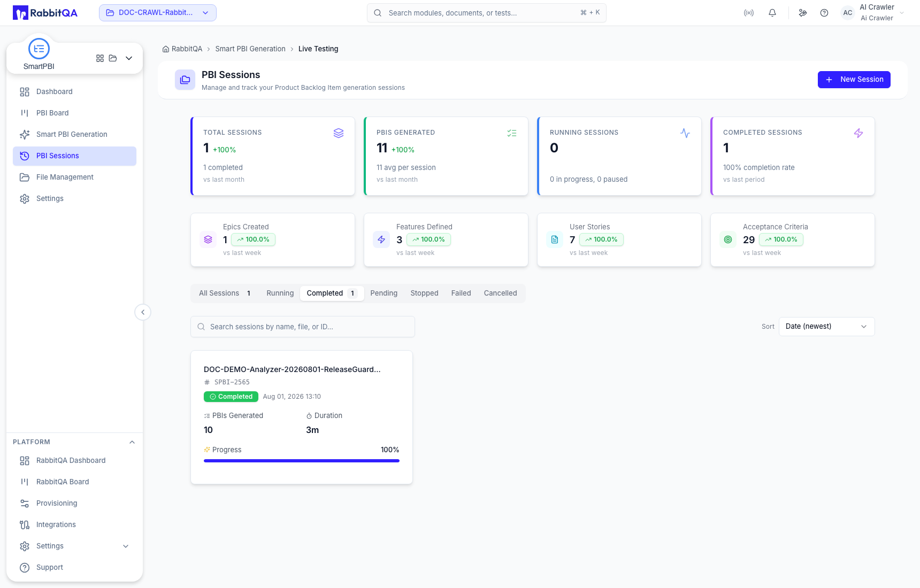
Task: Select the Completed tab
Action: (332, 293)
